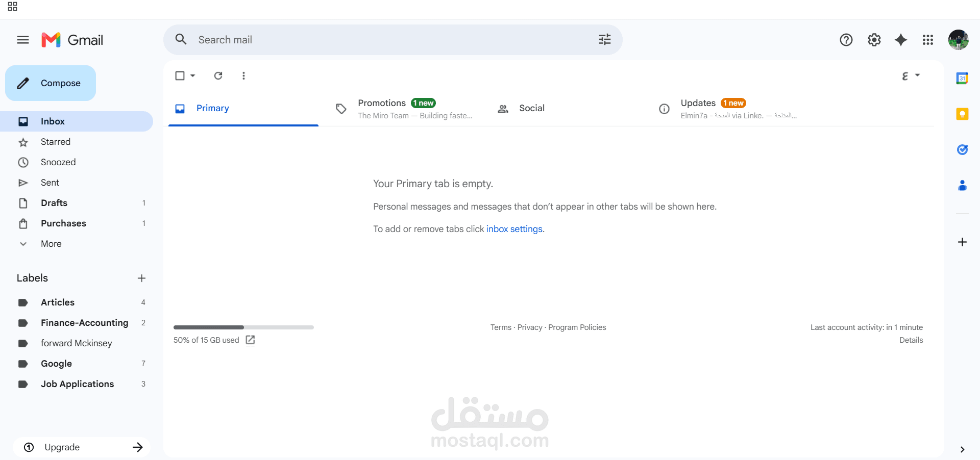Click the Articles label tag icon
The height and width of the screenshot is (460, 980).
23,302
